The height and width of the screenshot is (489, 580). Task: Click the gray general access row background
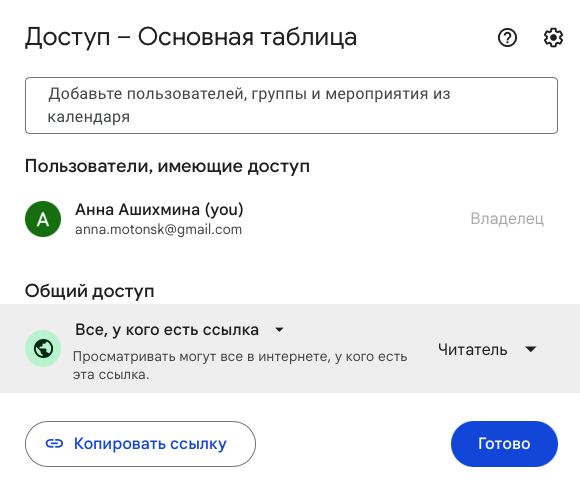pos(290,348)
